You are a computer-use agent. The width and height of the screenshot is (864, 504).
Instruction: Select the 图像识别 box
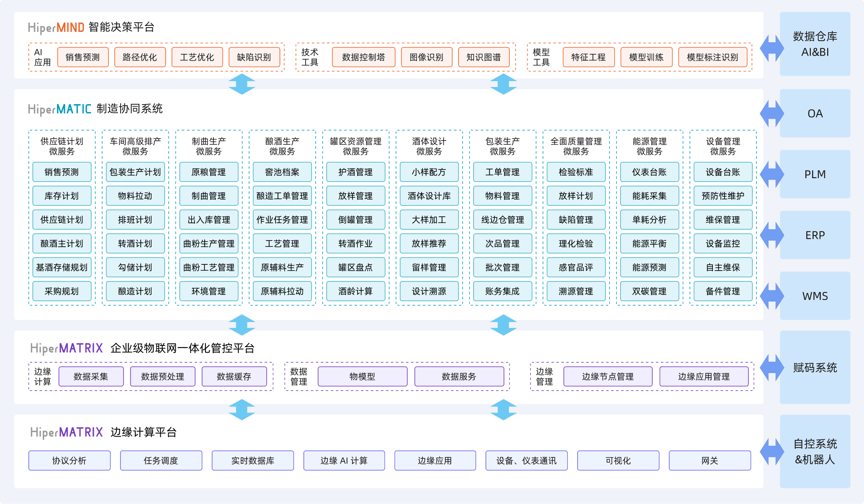pyautogui.click(x=427, y=57)
